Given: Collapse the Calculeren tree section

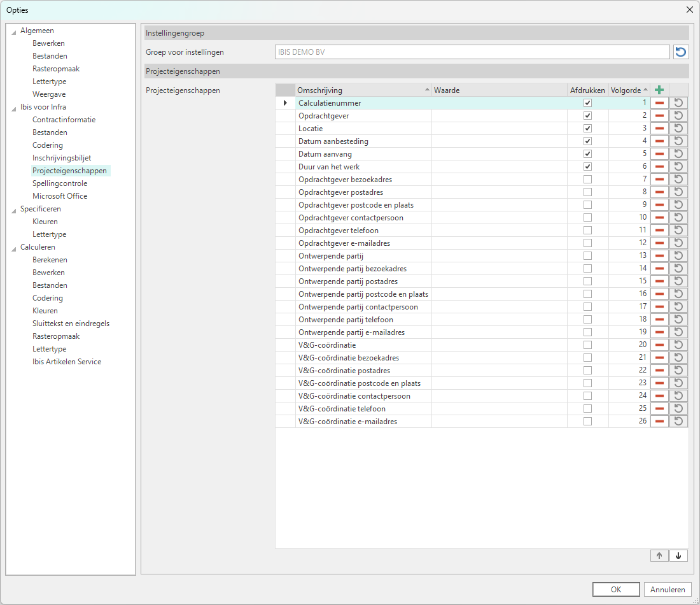Looking at the screenshot, I should tap(14, 248).
